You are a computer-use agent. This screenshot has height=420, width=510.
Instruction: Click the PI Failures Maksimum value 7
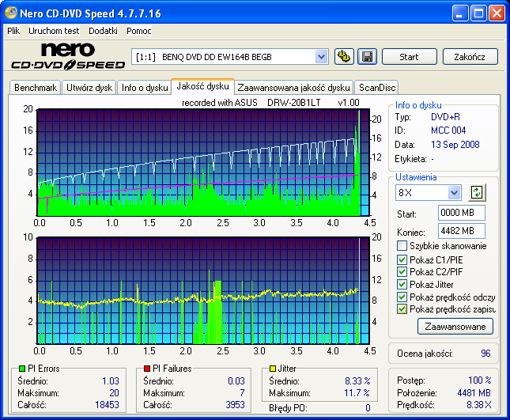[x=242, y=393]
